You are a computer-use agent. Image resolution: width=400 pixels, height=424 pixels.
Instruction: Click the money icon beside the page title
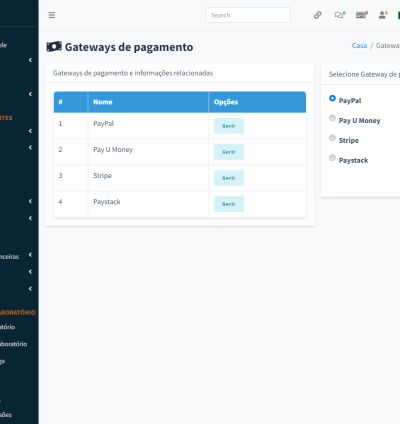(54, 47)
